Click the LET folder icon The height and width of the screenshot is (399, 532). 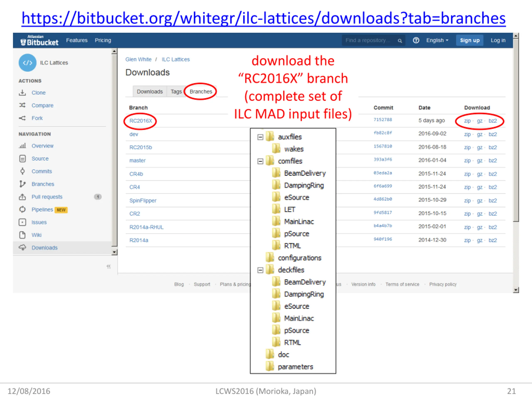[276, 209]
